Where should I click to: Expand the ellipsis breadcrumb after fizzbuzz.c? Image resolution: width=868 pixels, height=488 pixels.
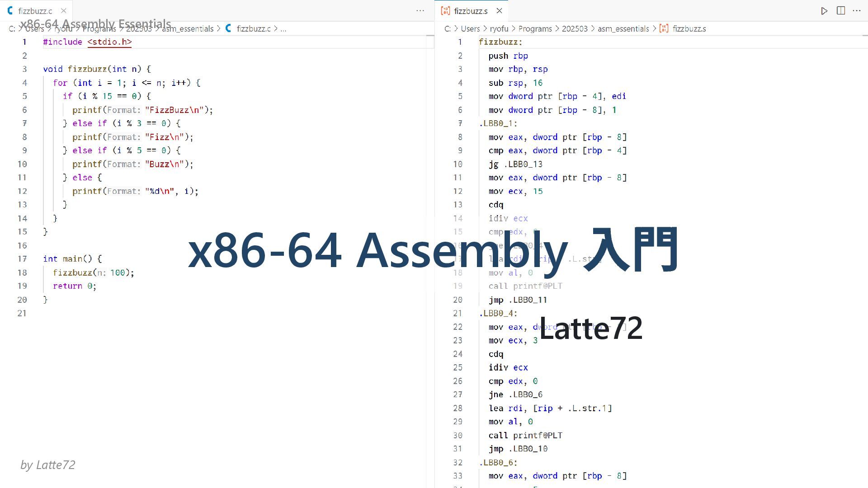[x=283, y=29]
